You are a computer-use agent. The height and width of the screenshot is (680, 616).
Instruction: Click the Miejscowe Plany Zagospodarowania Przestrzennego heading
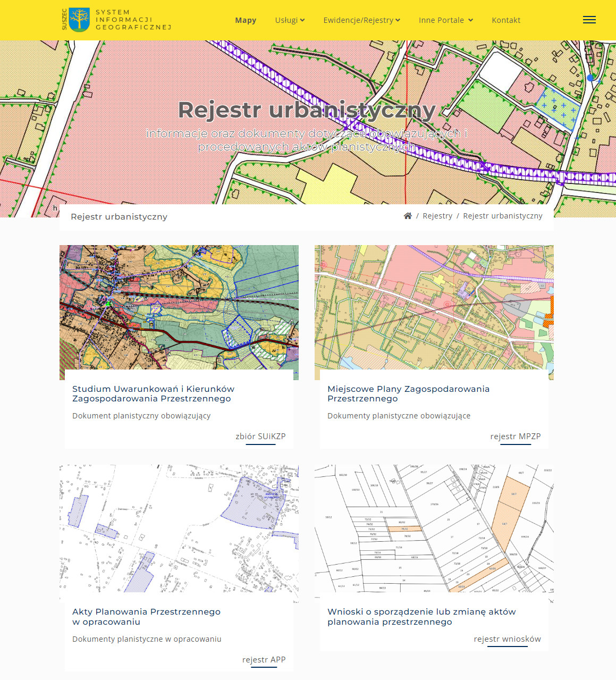(408, 394)
